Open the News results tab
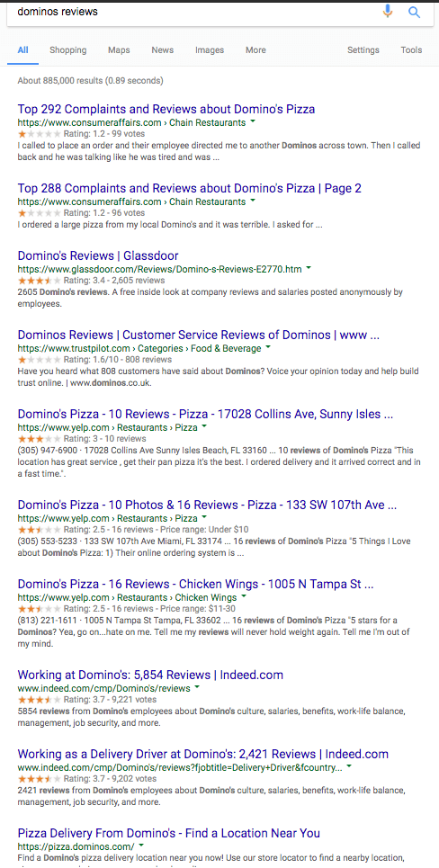The height and width of the screenshot is (868, 439). tap(162, 49)
